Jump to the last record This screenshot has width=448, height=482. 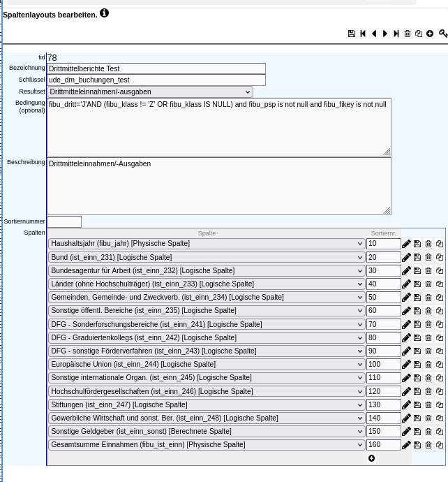point(396,34)
